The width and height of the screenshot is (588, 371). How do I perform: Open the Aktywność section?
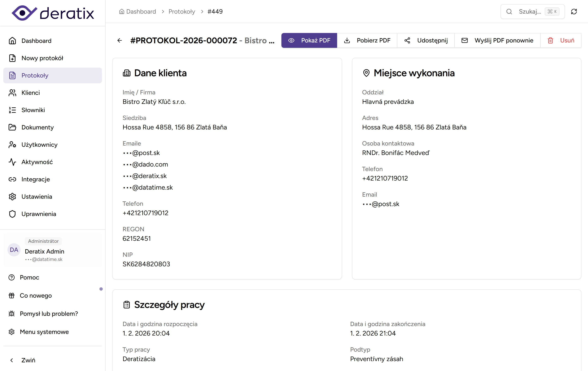pyautogui.click(x=37, y=162)
